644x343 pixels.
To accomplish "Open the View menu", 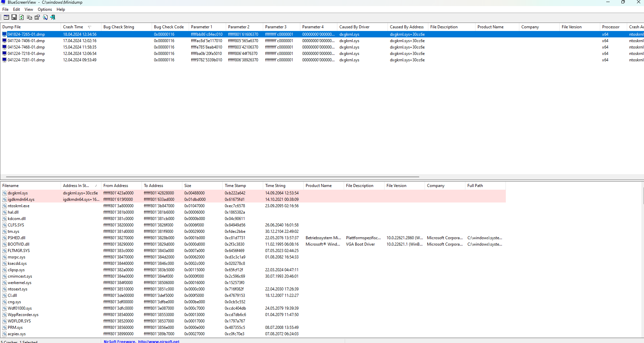I will [x=29, y=9].
